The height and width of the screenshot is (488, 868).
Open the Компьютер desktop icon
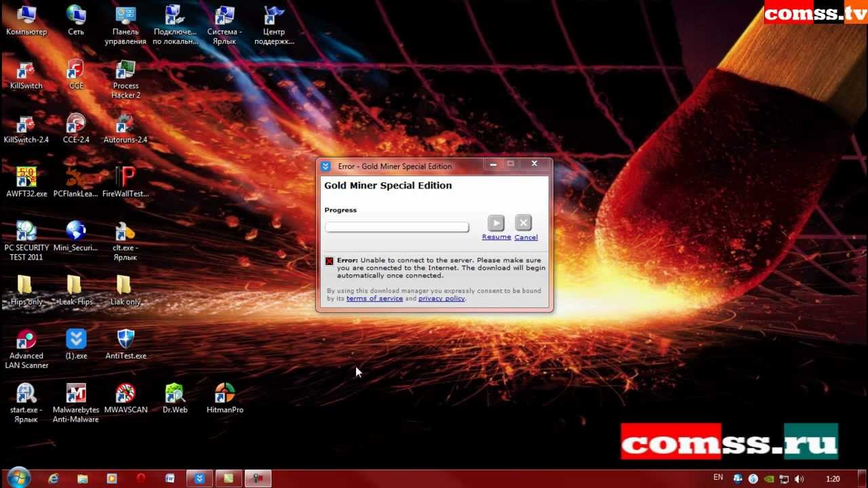[x=26, y=20]
